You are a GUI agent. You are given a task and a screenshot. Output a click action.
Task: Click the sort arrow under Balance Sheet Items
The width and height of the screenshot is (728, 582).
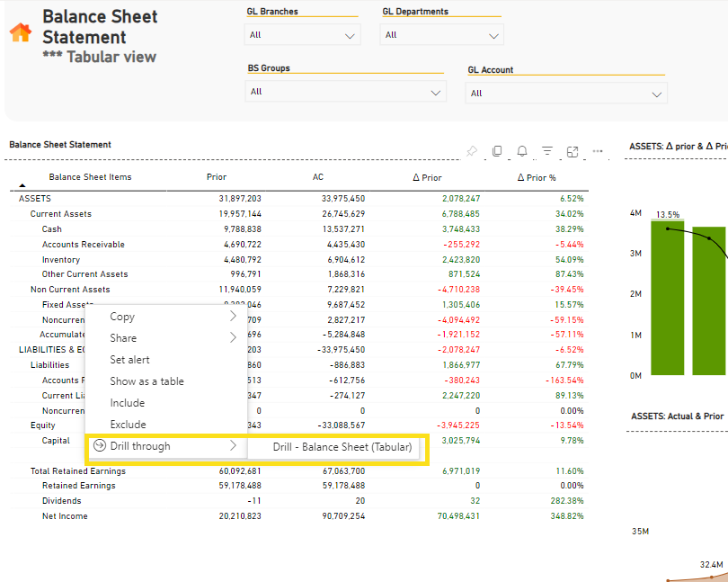[x=22, y=185]
